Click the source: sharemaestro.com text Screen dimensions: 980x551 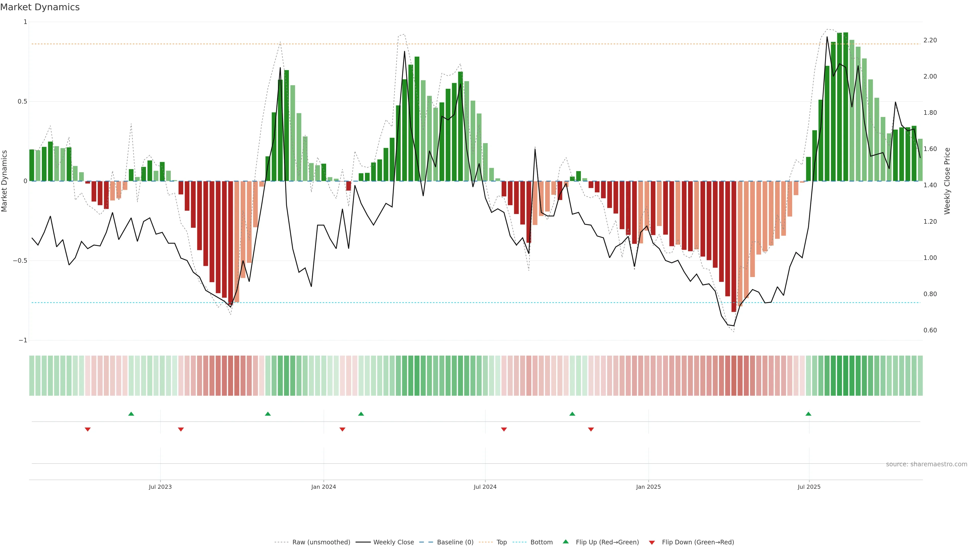pos(926,464)
